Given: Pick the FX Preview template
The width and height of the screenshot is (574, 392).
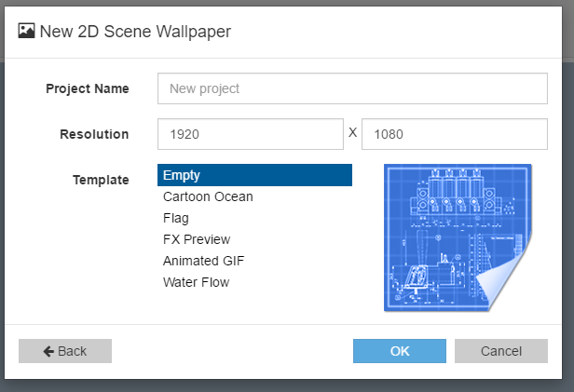Looking at the screenshot, I should (x=197, y=239).
